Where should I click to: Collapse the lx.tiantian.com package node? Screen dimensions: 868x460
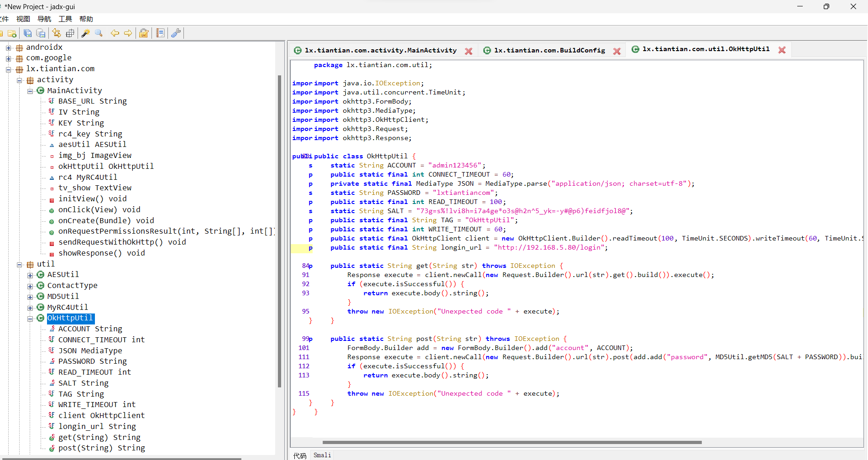[x=8, y=69]
